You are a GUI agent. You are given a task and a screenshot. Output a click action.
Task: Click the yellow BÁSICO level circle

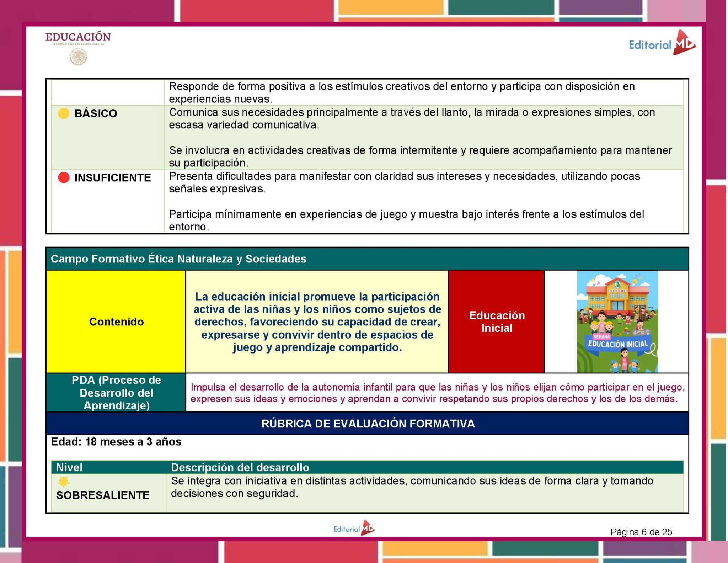tap(64, 113)
